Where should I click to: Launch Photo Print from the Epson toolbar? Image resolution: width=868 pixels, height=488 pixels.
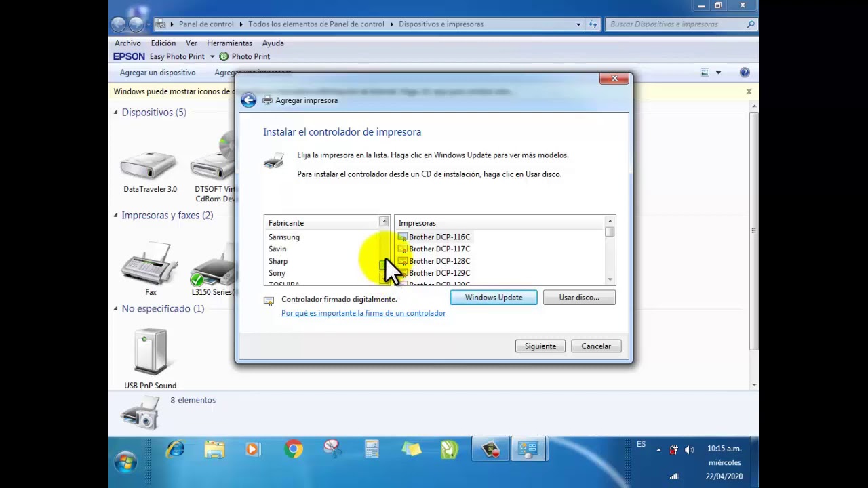click(244, 57)
